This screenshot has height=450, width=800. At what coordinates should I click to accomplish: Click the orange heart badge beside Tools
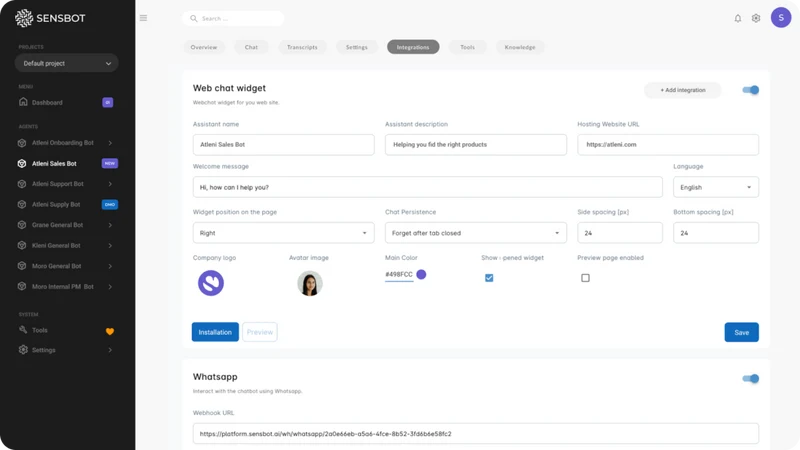tap(110, 331)
